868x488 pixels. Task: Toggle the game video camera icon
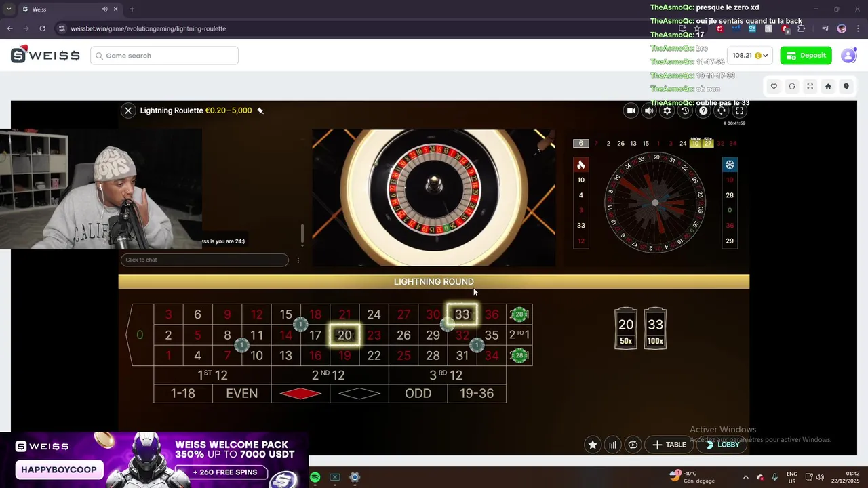(631, 110)
